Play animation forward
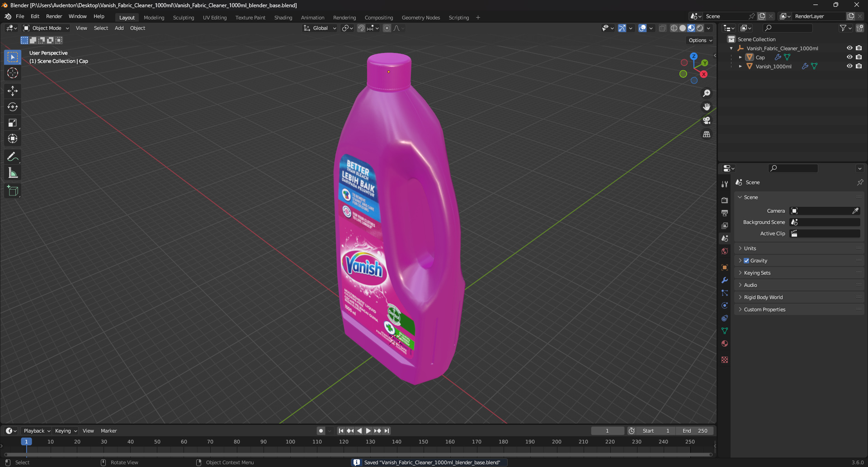The image size is (868, 467). 368,431
